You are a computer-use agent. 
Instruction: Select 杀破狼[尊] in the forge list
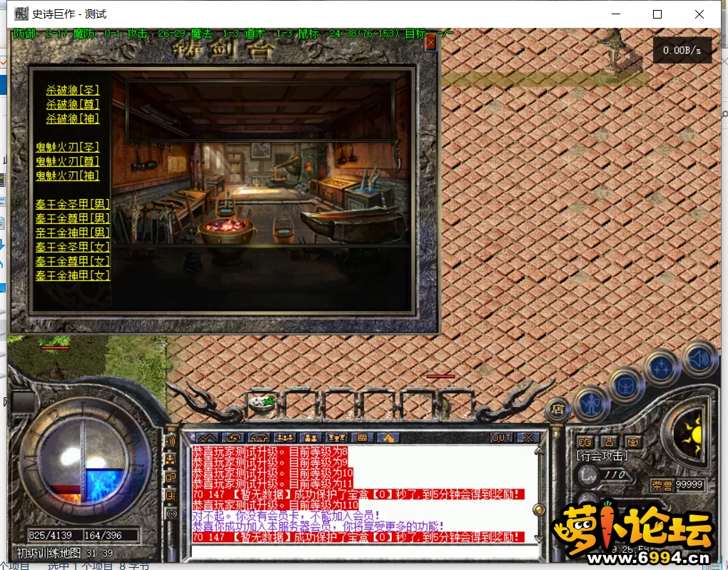pos(72,104)
